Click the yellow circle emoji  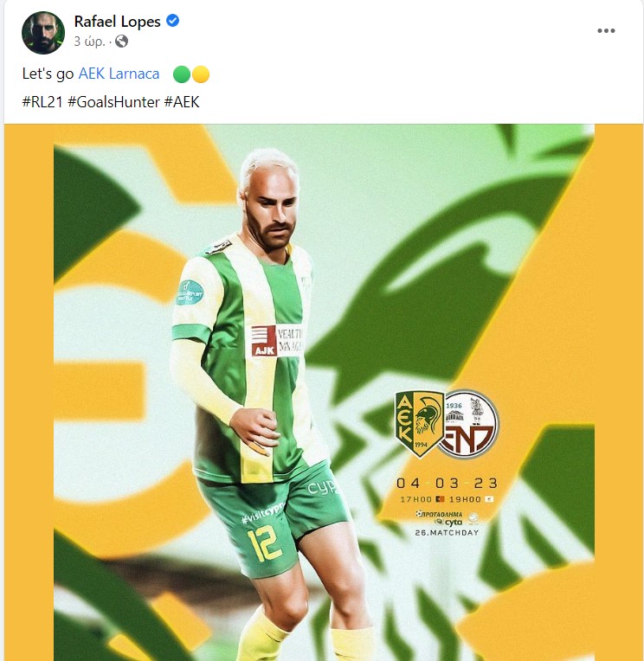tap(201, 74)
